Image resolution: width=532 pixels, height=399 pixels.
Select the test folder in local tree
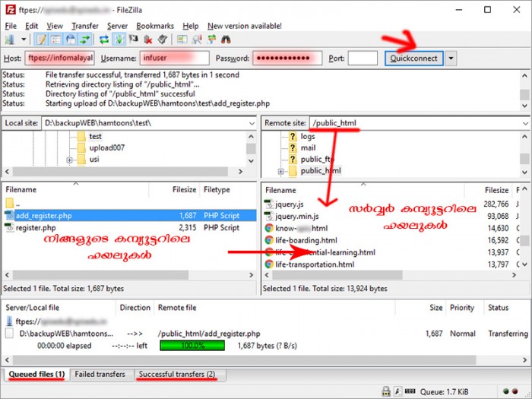(x=95, y=136)
